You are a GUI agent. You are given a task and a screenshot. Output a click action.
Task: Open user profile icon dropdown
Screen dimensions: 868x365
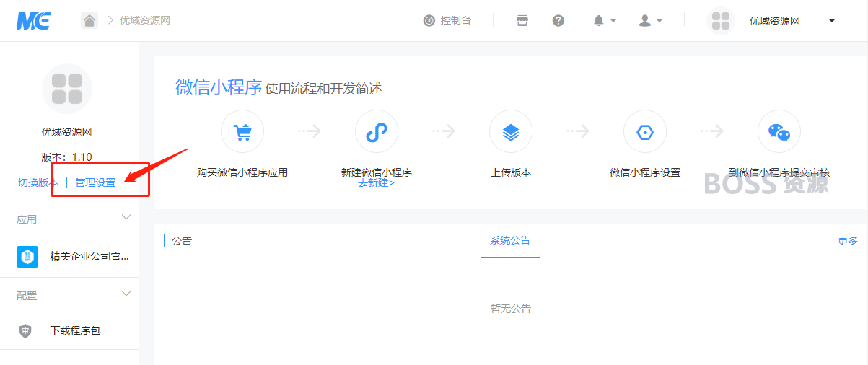[650, 20]
